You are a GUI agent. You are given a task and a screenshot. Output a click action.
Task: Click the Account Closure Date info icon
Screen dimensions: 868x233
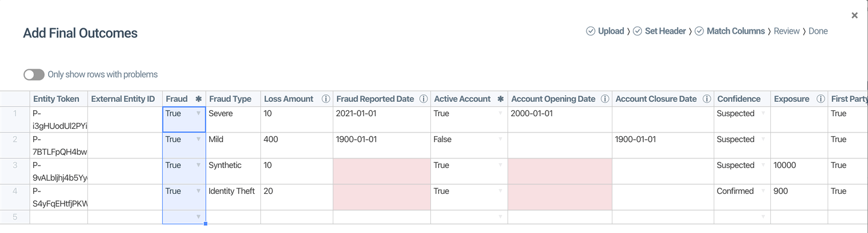(x=706, y=99)
